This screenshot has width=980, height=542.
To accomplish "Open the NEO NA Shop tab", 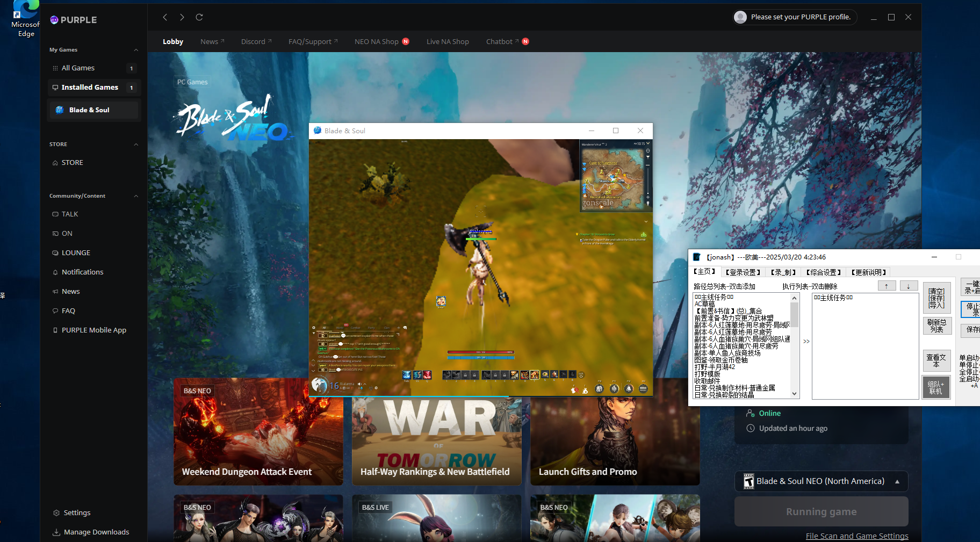I will (377, 41).
